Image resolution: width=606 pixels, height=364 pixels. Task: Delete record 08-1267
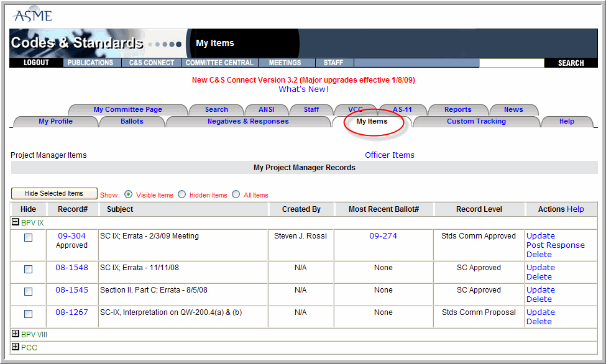pos(539,322)
